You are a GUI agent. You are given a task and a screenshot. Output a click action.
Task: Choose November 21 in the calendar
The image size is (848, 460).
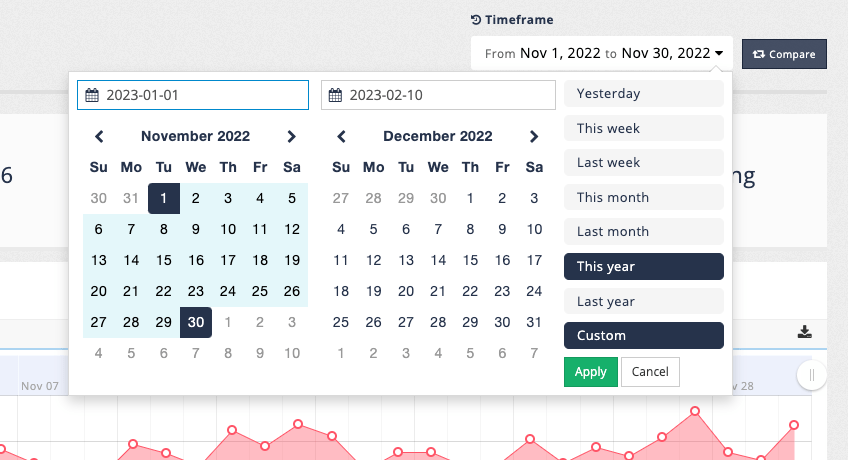(x=131, y=291)
